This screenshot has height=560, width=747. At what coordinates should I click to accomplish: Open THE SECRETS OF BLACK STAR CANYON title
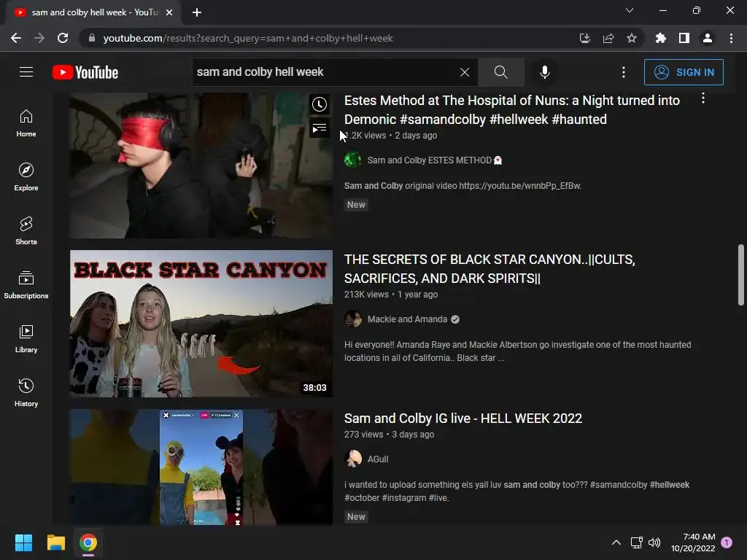click(489, 268)
